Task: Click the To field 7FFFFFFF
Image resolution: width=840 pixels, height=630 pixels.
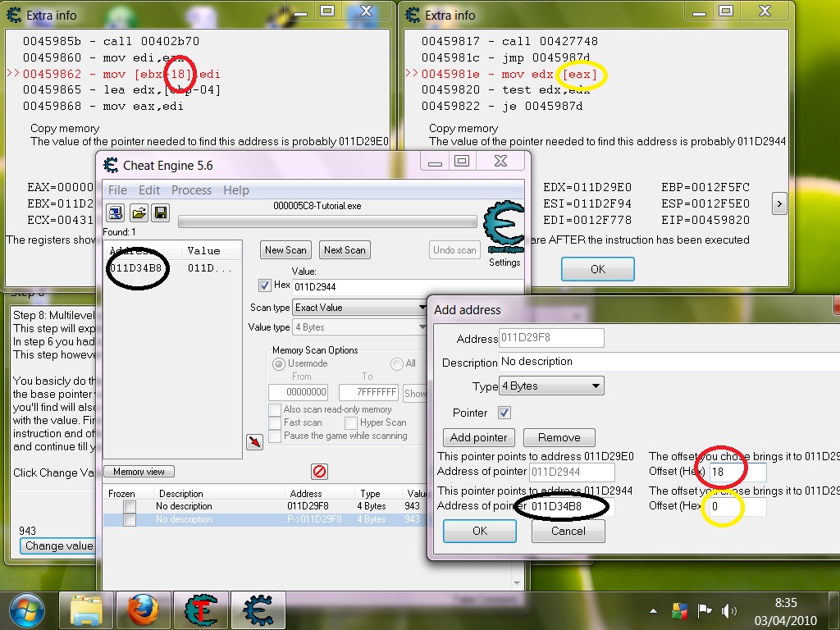Action: tap(368, 392)
